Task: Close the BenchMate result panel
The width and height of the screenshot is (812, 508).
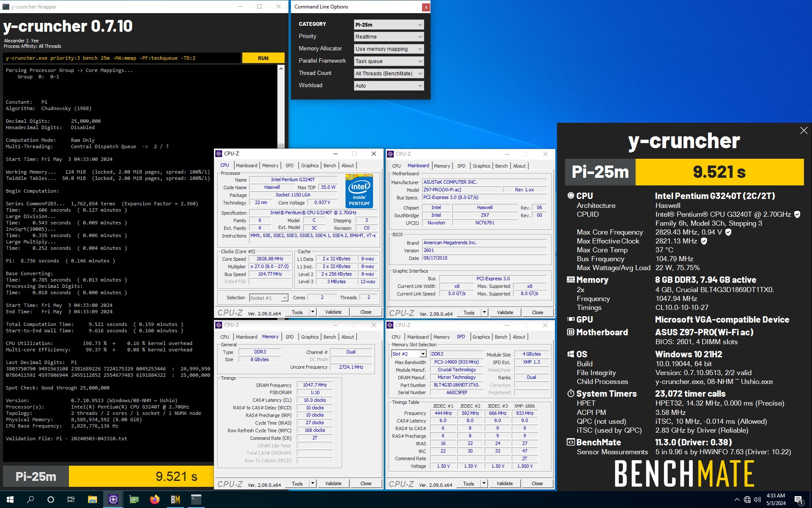Action: pos(804,130)
